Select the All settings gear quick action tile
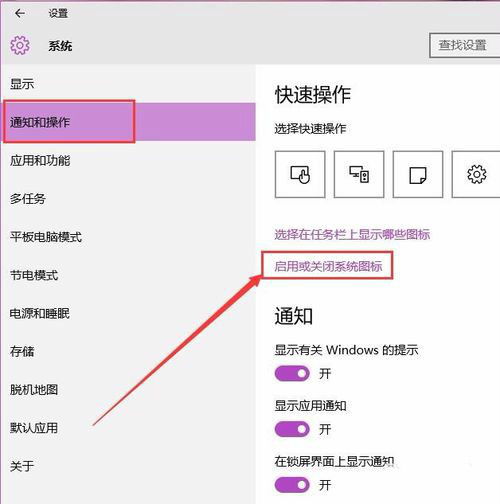The image size is (500, 504). [x=476, y=174]
